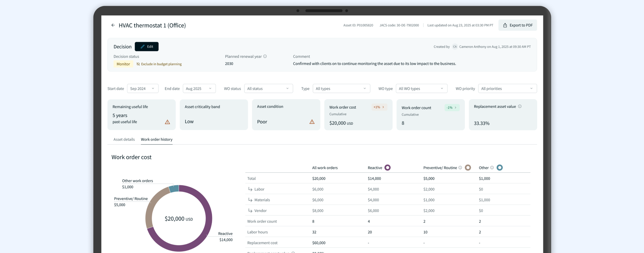Click the Export to PDF share icon

[505, 25]
